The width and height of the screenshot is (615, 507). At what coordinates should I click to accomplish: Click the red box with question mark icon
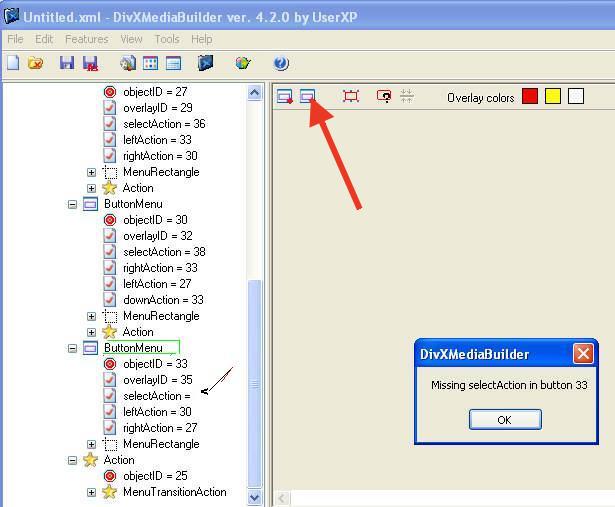(384, 96)
